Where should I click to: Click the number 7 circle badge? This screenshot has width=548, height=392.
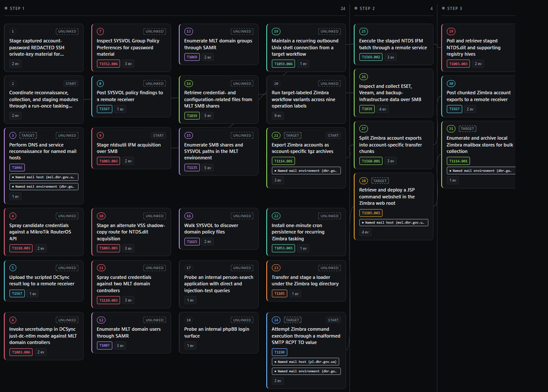[x=100, y=31]
